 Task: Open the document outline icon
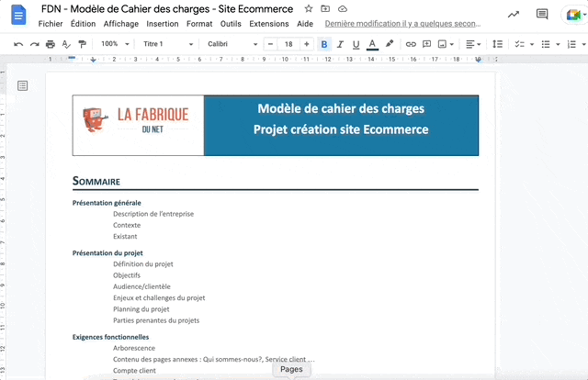click(x=23, y=85)
